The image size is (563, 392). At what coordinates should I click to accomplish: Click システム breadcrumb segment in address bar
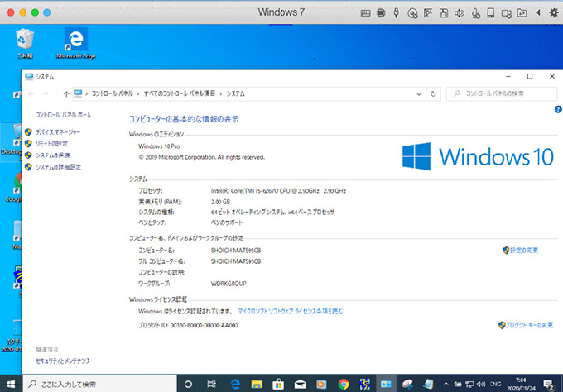tap(235, 93)
